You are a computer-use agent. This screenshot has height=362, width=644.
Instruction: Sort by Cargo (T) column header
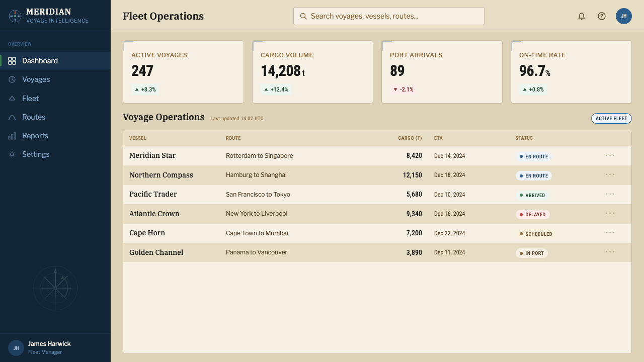pos(410,138)
